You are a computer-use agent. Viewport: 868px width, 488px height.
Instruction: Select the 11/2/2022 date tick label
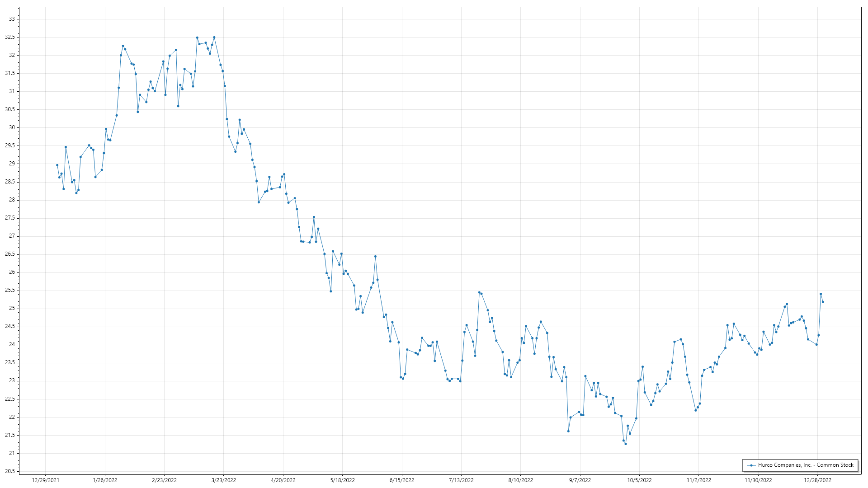click(x=698, y=480)
